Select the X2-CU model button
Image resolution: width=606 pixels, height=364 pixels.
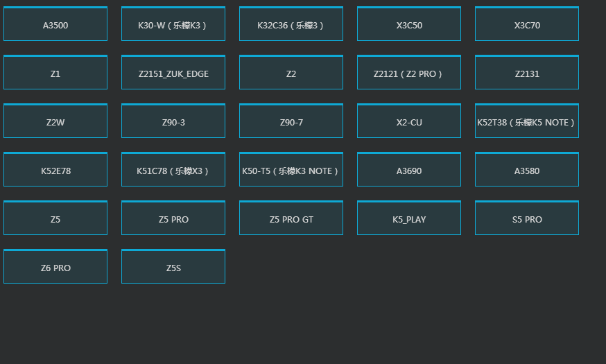[x=409, y=121]
